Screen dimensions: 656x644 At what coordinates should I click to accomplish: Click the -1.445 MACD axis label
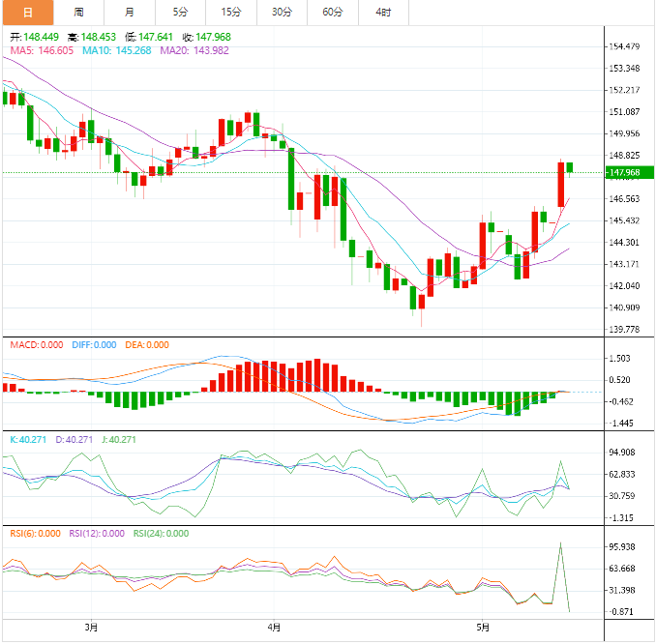tap(621, 424)
